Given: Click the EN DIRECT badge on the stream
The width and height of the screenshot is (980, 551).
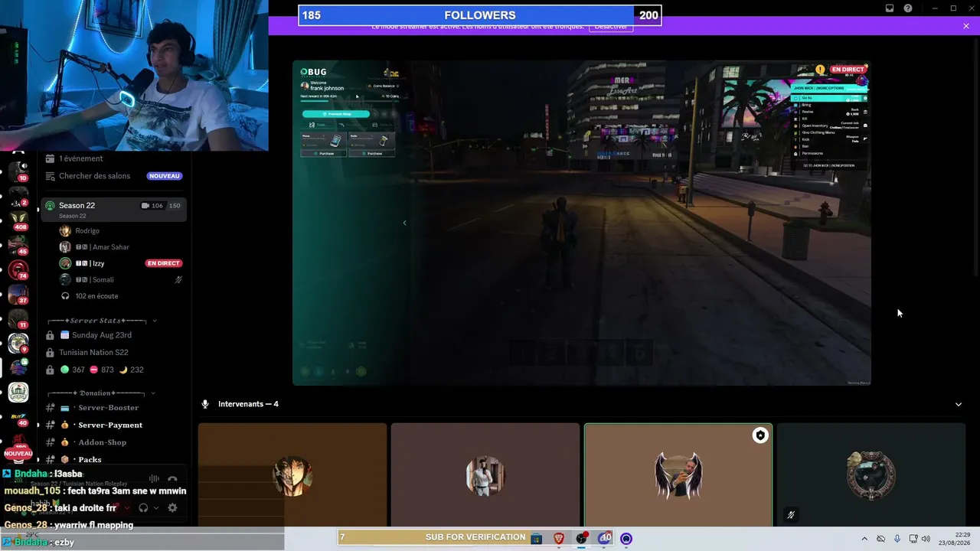Looking at the screenshot, I should point(848,70).
